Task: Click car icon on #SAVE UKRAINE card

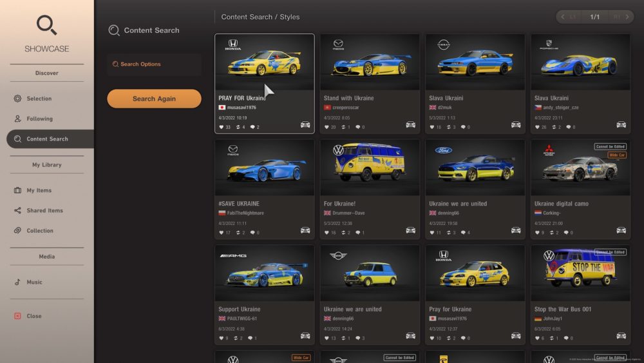Action: point(305,230)
